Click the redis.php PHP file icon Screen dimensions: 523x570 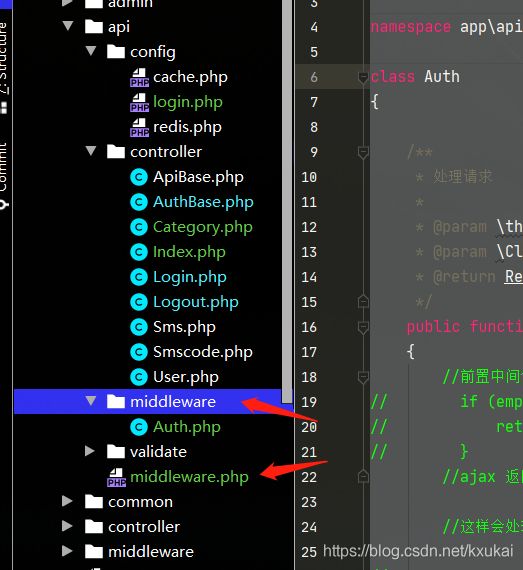[x=140, y=128]
